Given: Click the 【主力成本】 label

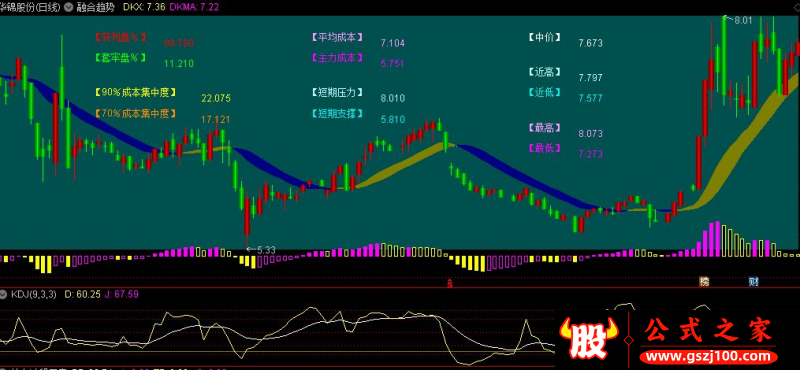Looking at the screenshot, I should click(x=337, y=58).
